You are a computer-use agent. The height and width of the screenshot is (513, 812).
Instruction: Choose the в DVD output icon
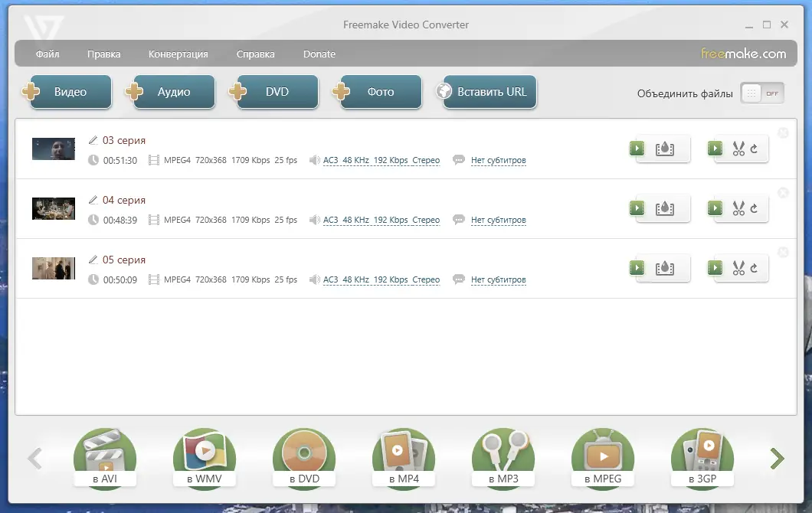305,458
